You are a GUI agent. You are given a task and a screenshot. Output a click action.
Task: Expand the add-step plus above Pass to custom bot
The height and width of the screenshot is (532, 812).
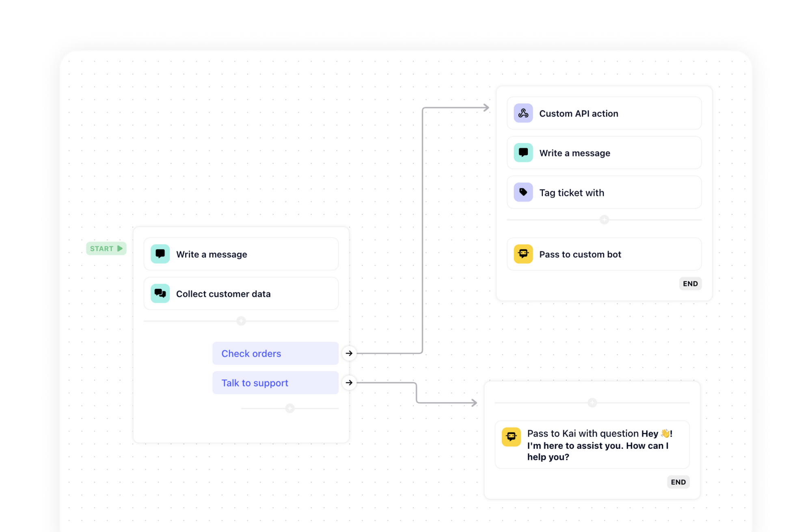pos(604,219)
